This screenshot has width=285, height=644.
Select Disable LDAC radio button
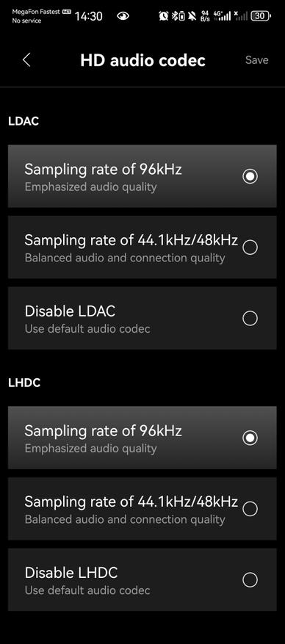pos(250,318)
